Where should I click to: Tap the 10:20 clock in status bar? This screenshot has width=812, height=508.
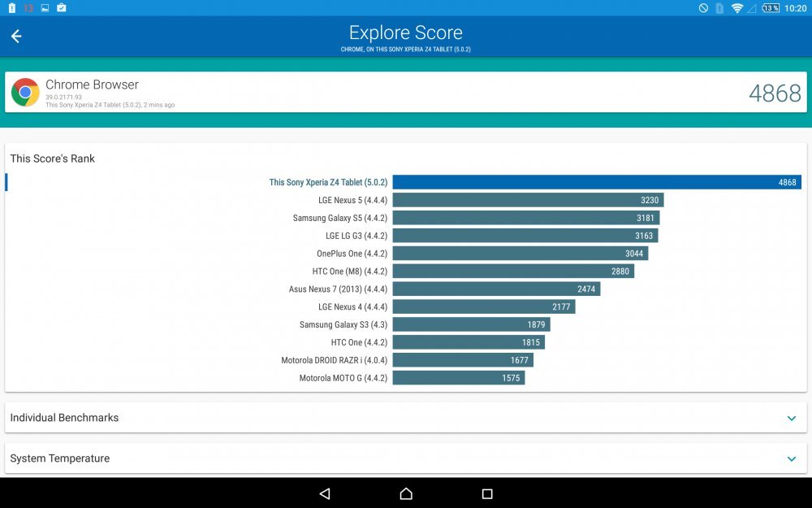pyautogui.click(x=796, y=7)
